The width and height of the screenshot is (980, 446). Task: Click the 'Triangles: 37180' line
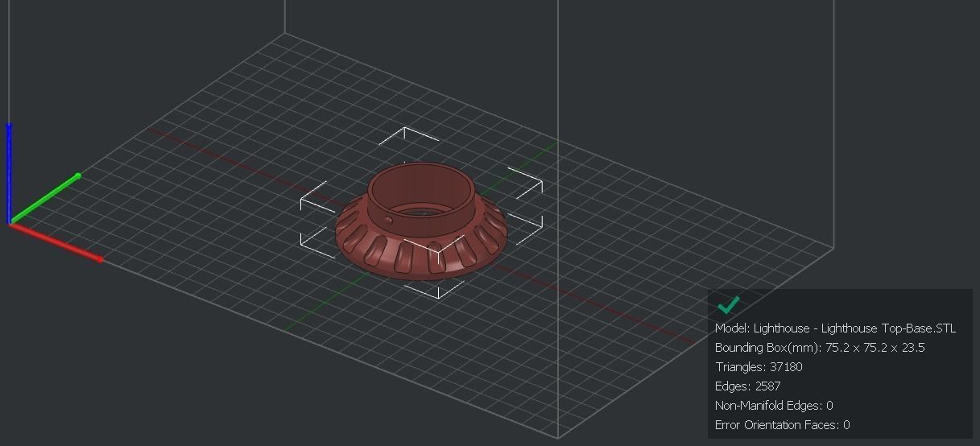[x=759, y=367]
